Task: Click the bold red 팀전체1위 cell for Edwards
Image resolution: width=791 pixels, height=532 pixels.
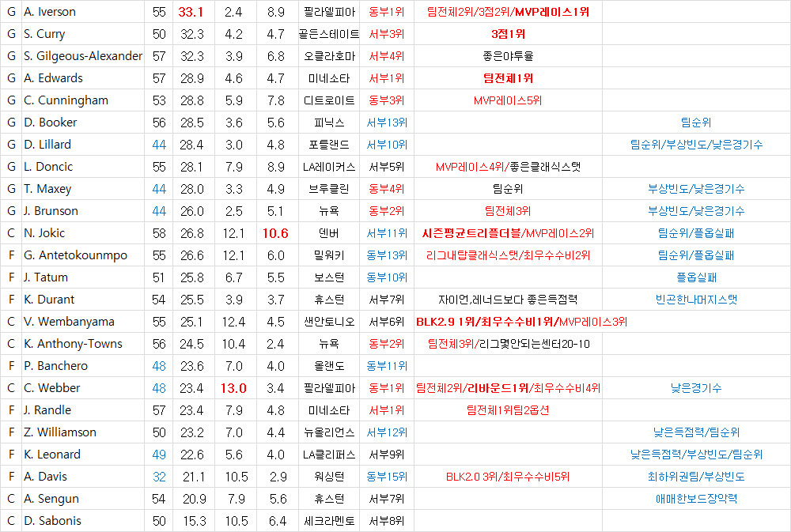Action: point(508,78)
